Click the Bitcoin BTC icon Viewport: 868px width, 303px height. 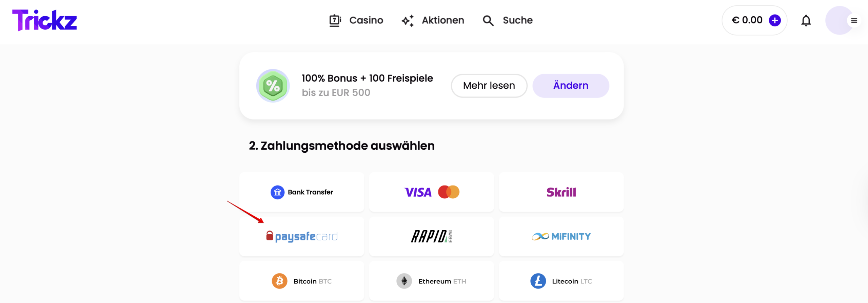(279, 281)
